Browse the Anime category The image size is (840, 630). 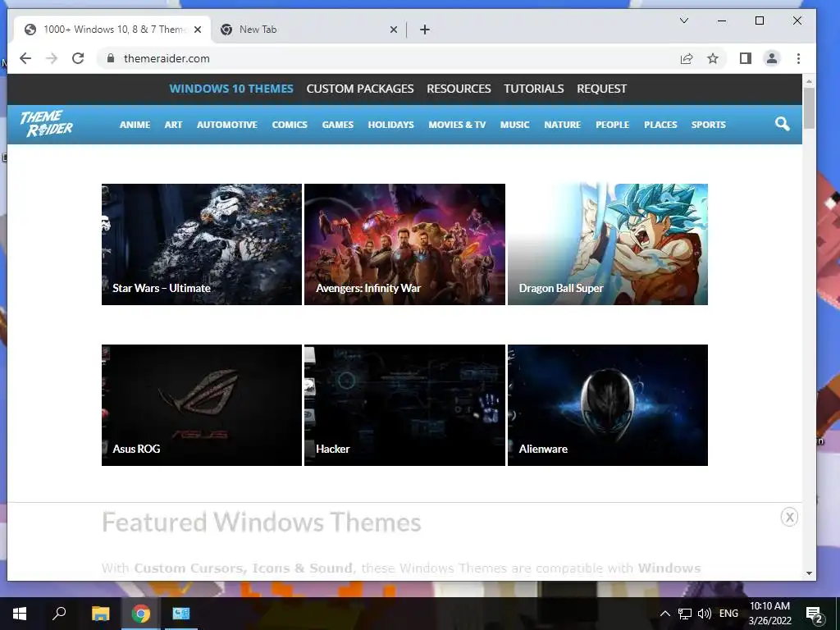(135, 125)
